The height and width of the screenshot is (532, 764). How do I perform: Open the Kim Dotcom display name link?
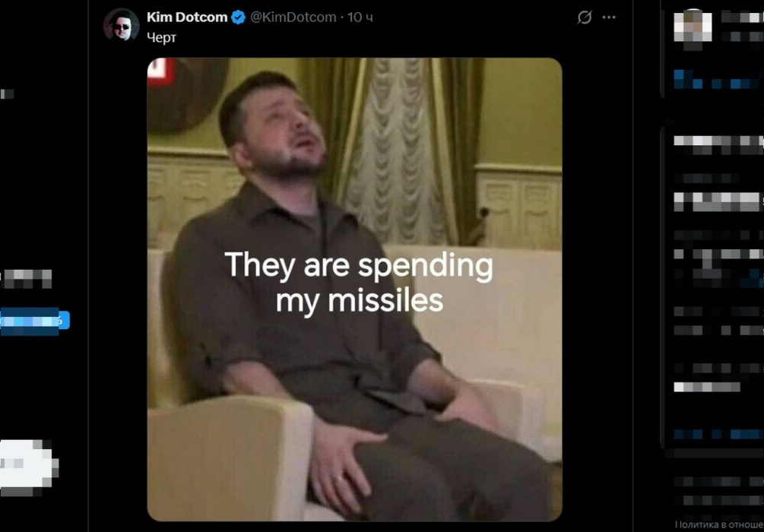[187, 17]
